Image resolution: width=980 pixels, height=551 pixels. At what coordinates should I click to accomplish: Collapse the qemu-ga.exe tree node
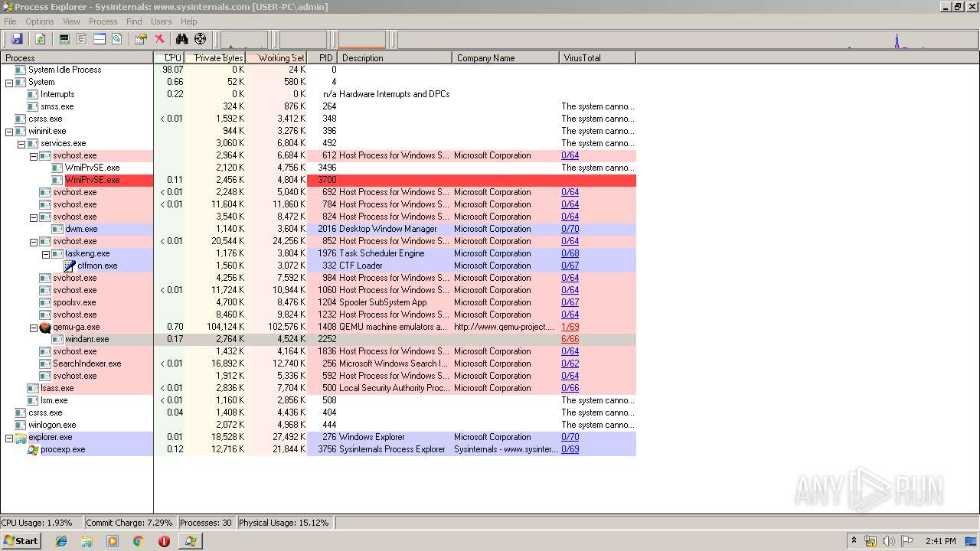tap(34, 327)
